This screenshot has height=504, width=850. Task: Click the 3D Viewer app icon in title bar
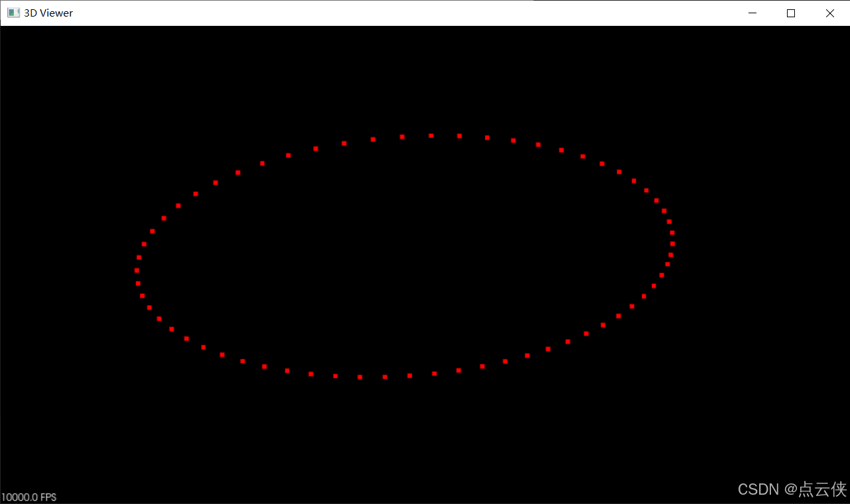click(x=13, y=13)
